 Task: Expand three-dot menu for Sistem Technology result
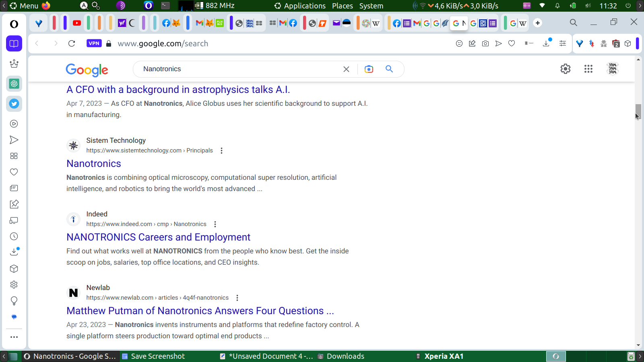pos(221,150)
